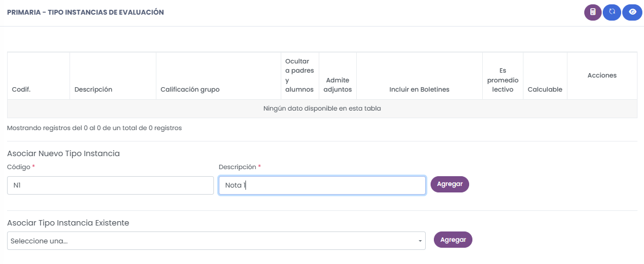Toggle the blue eye visibility button

632,12
